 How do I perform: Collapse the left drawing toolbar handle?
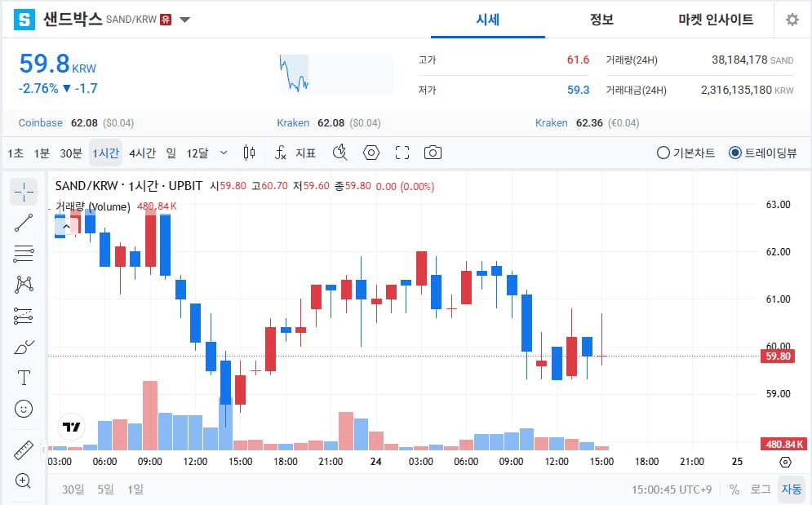(x=44, y=449)
